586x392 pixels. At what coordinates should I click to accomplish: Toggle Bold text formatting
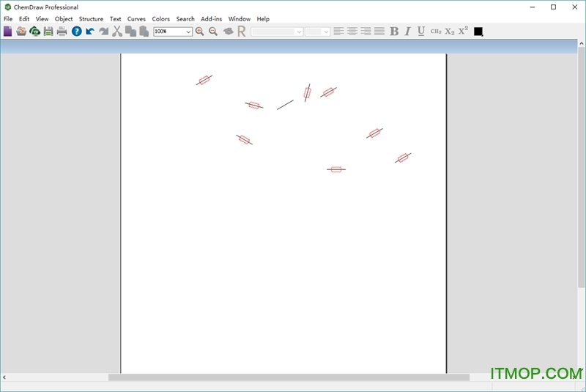(x=394, y=32)
